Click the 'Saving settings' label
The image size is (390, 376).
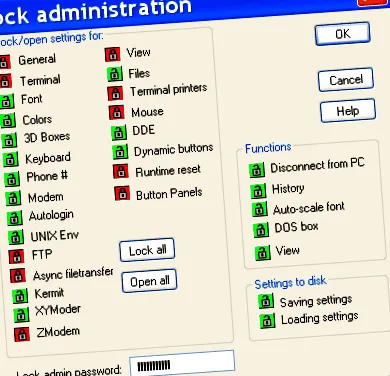(316, 301)
